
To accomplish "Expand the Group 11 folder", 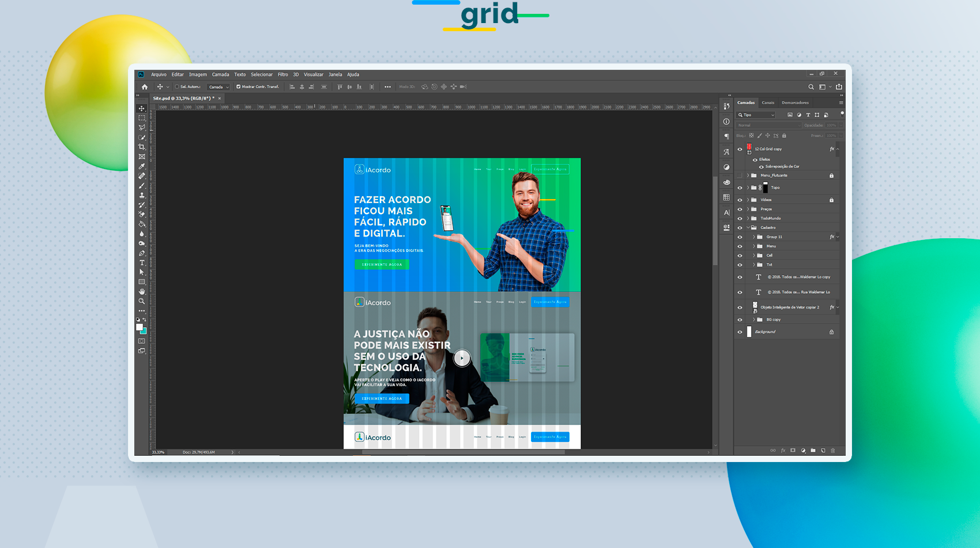I will tap(754, 237).
